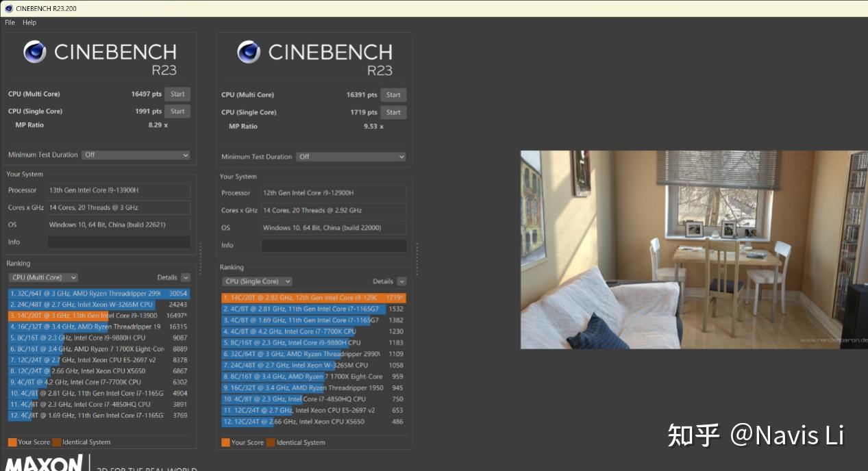Open Minimum Test Duration dropdown in i9-13900H panel

click(x=136, y=155)
